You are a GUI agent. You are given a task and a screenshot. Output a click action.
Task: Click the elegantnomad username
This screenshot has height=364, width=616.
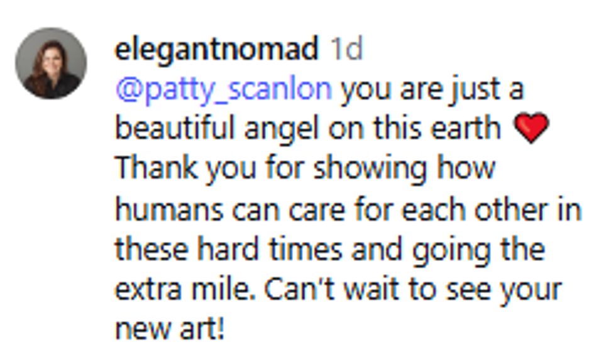216,50
